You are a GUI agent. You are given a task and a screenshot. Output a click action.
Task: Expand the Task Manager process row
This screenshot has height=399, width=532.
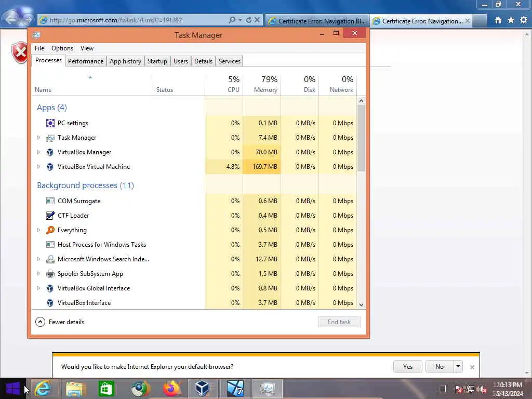38,138
